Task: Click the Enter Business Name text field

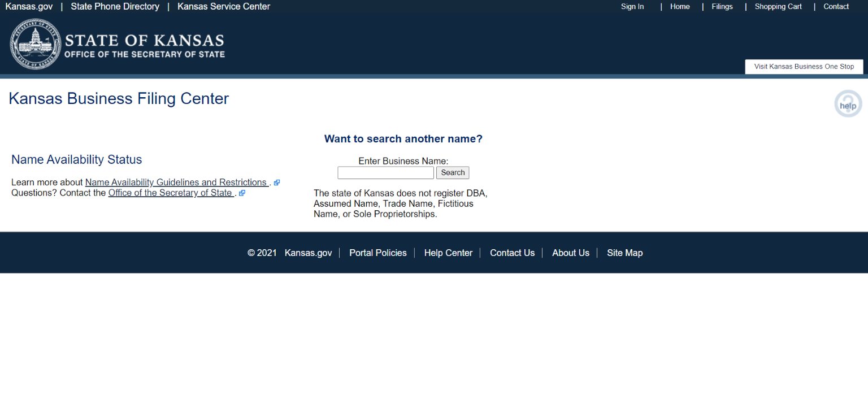Action: (385, 173)
